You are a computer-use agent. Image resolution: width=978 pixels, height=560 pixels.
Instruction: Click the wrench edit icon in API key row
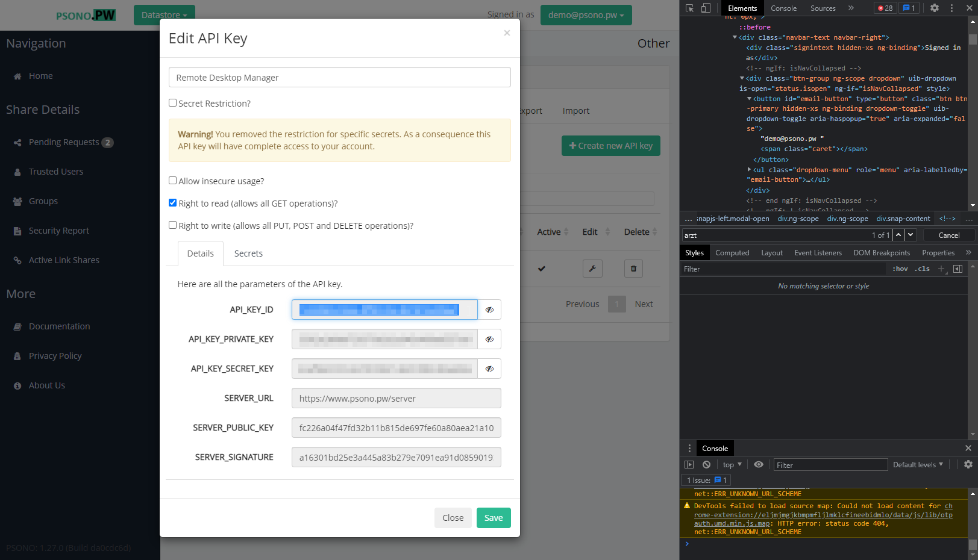(x=592, y=269)
